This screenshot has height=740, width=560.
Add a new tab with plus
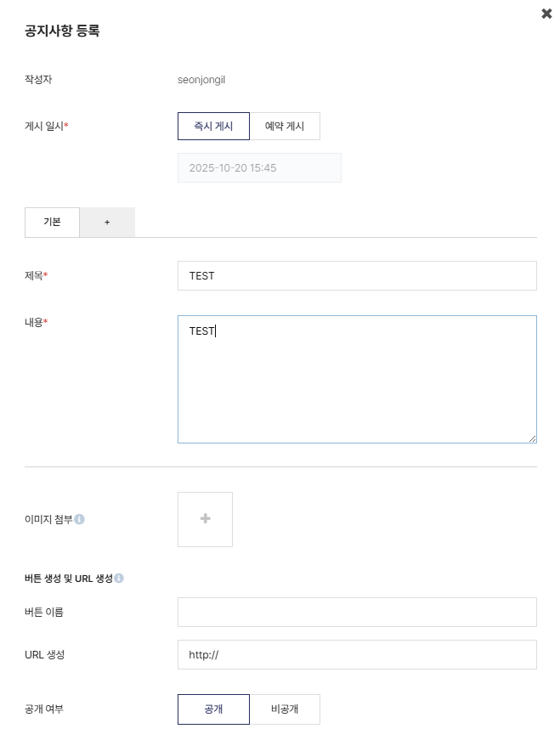pos(107,222)
